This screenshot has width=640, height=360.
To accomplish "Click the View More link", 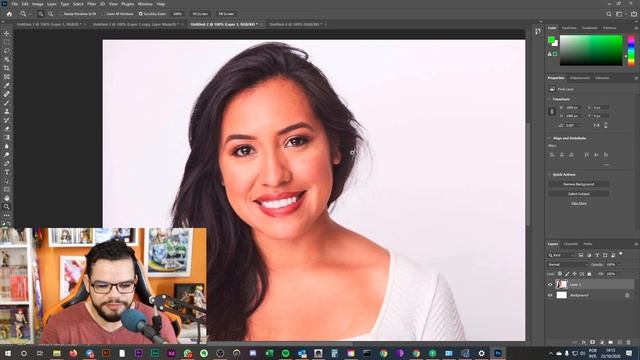I will [579, 203].
